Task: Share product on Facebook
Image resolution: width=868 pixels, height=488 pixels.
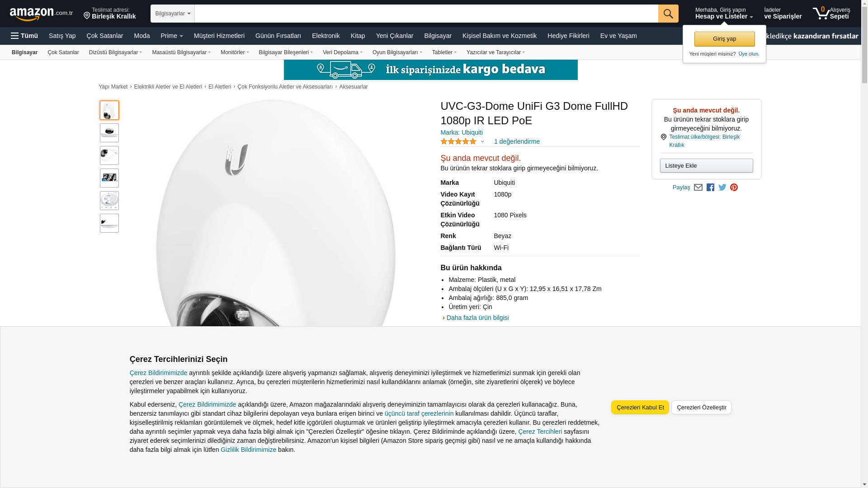Action: pyautogui.click(x=710, y=188)
